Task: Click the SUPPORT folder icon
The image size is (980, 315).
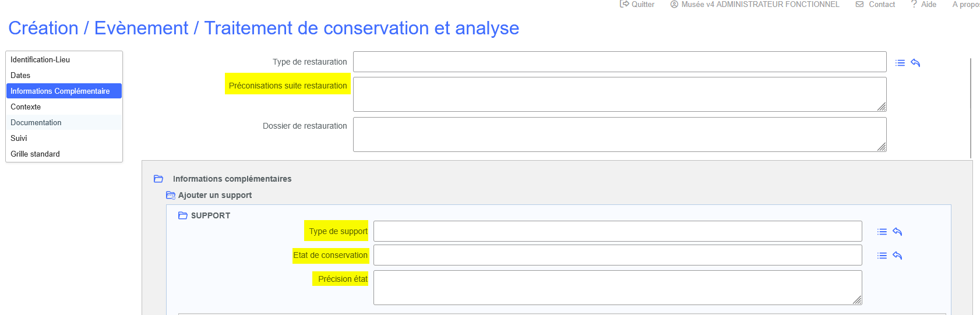Action: (x=183, y=215)
